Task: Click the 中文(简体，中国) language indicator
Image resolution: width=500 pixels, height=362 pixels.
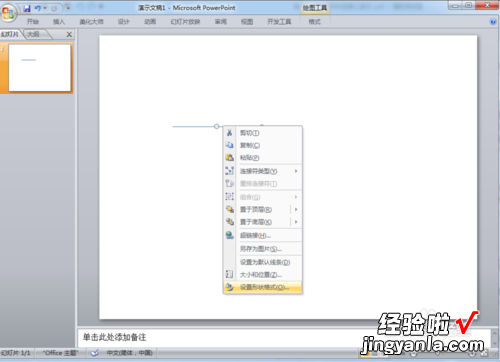Action: (130, 353)
